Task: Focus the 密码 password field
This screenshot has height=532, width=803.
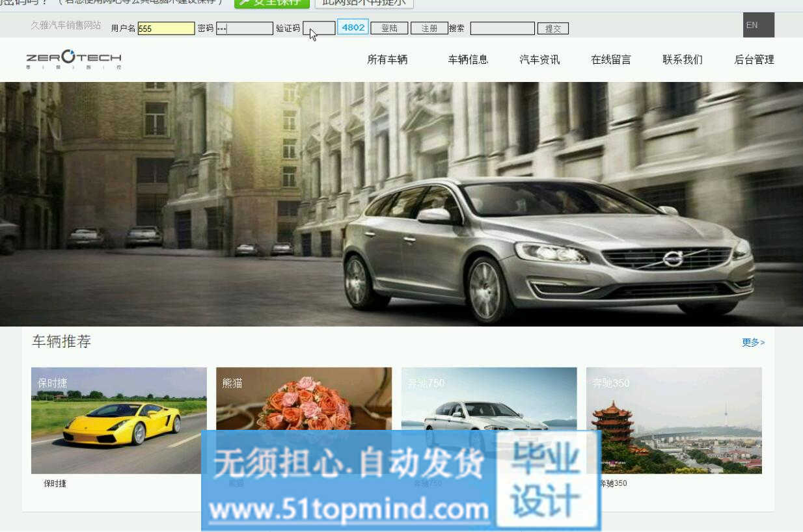Action: click(244, 29)
